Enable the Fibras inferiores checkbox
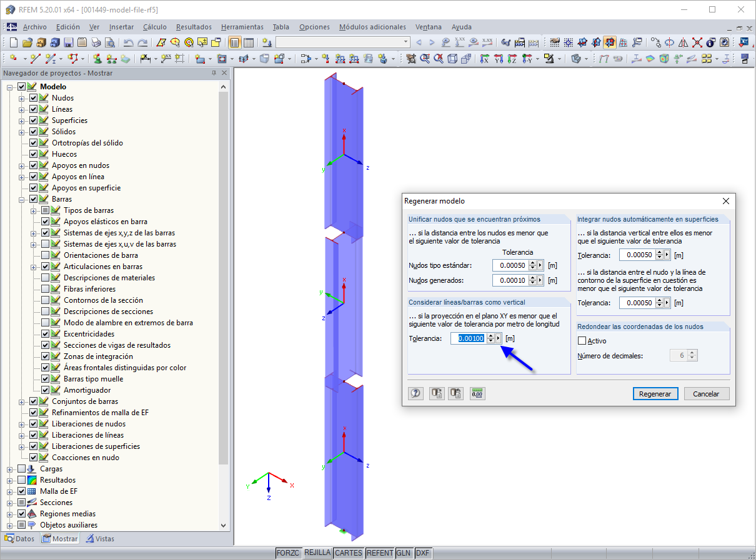 click(x=46, y=289)
